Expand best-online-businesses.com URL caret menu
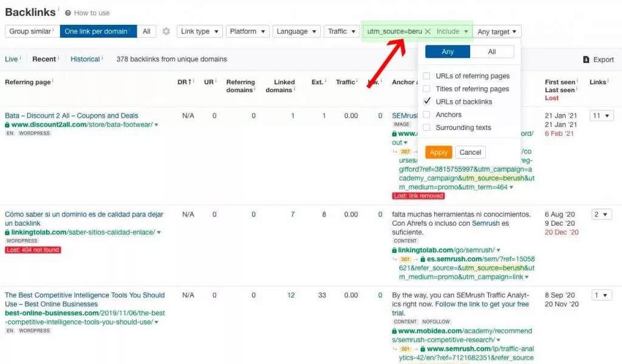The image size is (622, 364). pyautogui.click(x=156, y=322)
